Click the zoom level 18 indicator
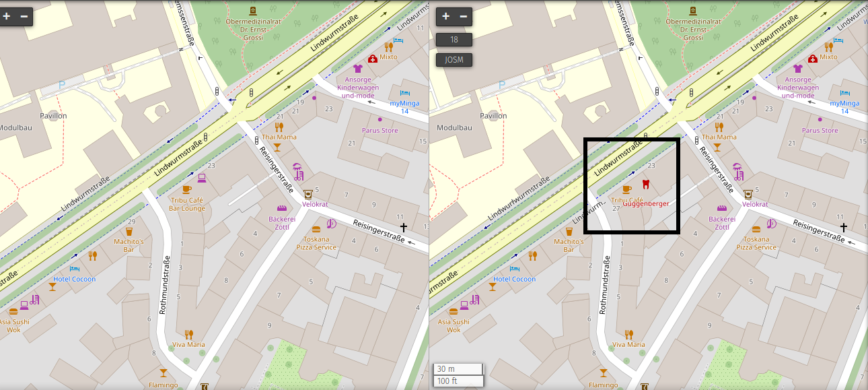This screenshot has width=868, height=390. point(454,40)
